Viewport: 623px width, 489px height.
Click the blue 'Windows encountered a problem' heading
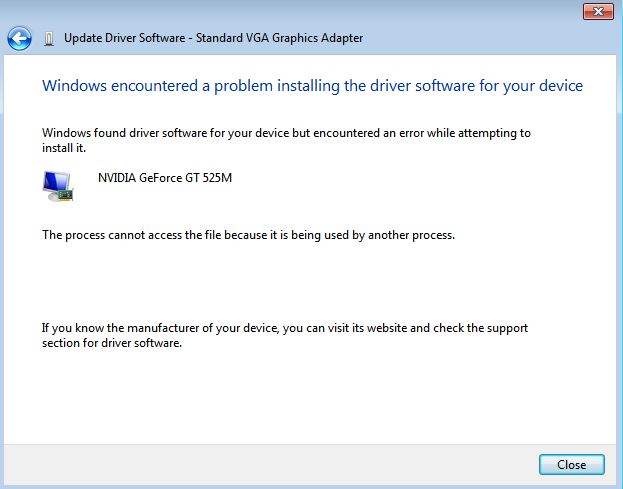[x=312, y=86]
